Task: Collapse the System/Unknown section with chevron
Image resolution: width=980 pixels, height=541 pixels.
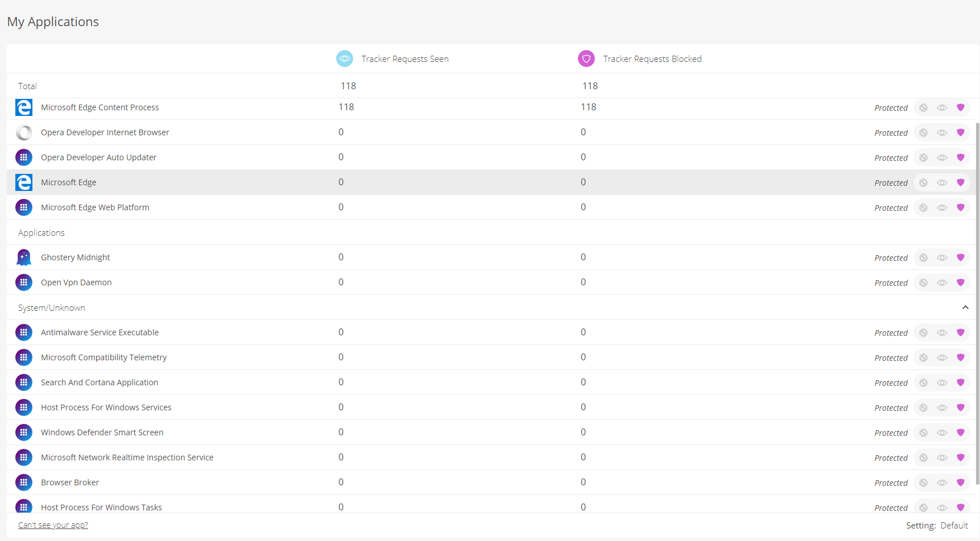Action: (965, 307)
